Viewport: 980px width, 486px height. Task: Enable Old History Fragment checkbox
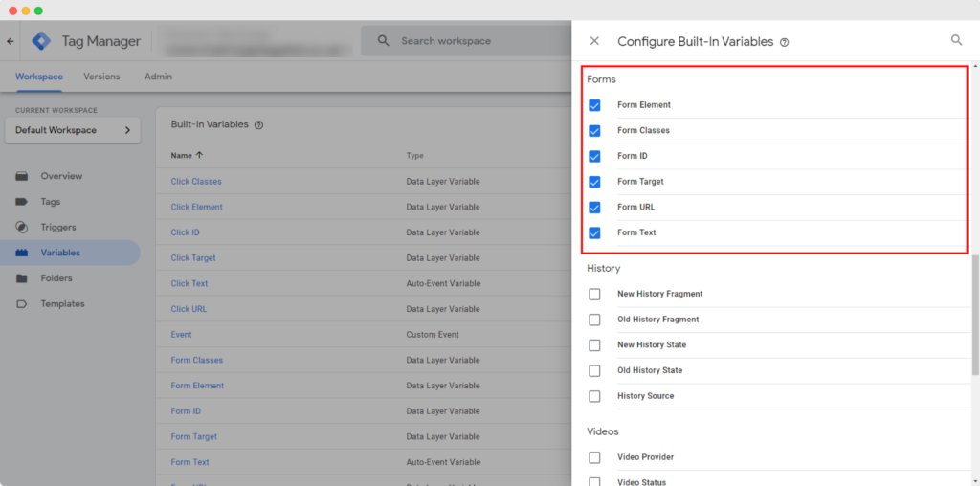pyautogui.click(x=594, y=320)
